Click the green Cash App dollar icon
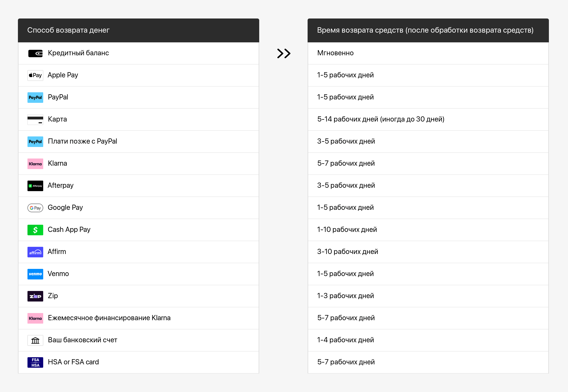Viewport: 568px width, 392px height. coord(35,230)
